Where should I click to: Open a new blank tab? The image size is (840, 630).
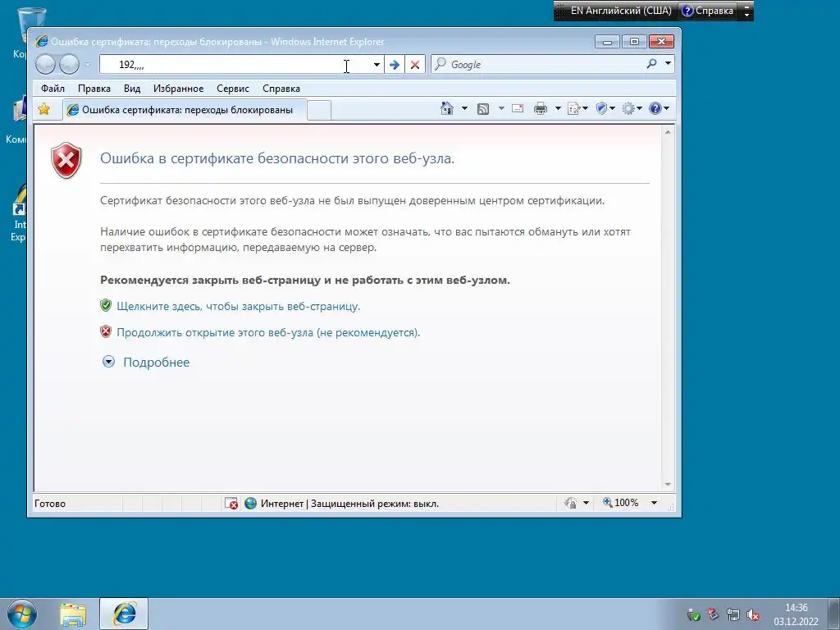pos(319,111)
